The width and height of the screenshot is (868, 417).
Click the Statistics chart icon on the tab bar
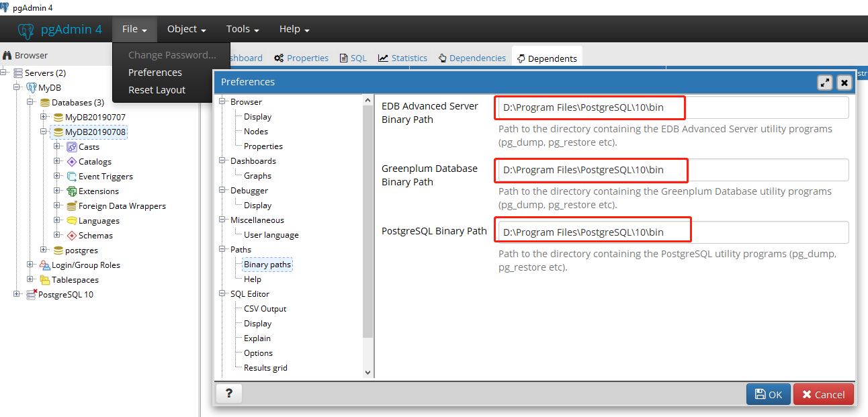[x=383, y=58]
